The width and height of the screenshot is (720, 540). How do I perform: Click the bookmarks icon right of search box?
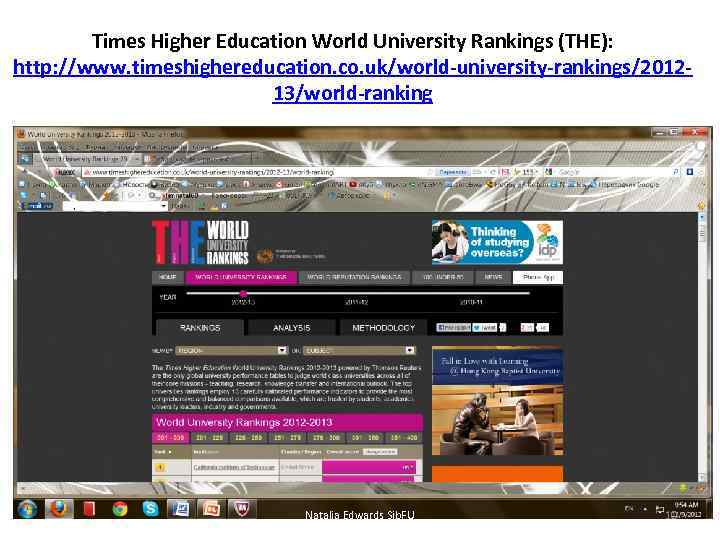689,172
